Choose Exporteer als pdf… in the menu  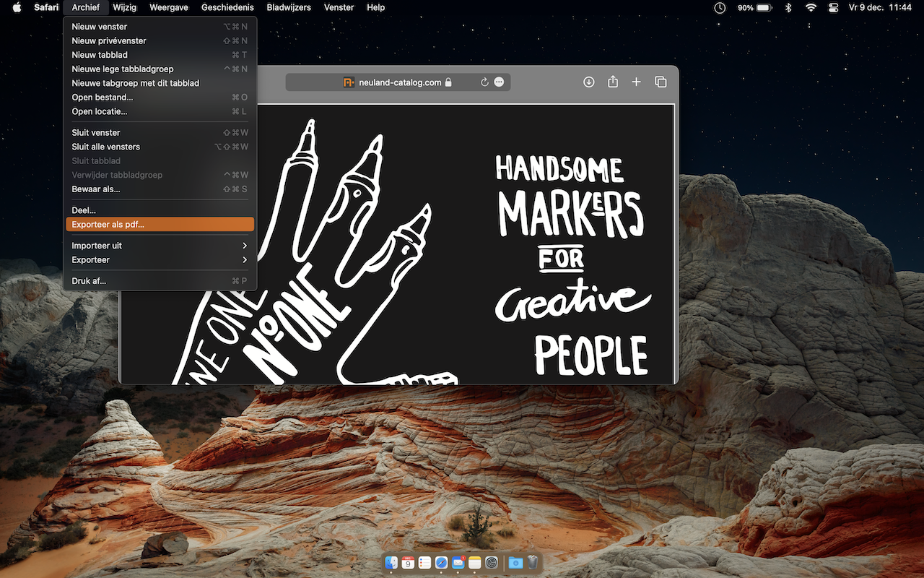point(160,225)
